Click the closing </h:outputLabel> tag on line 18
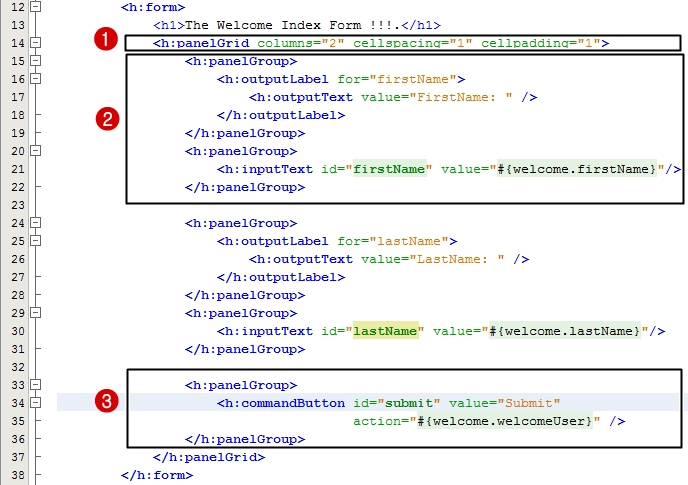 point(281,115)
